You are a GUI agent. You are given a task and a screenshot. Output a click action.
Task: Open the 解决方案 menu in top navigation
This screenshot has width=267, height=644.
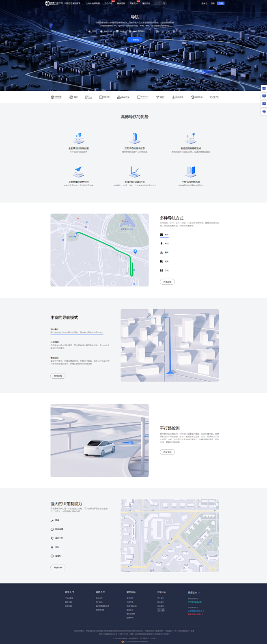click(x=121, y=3)
